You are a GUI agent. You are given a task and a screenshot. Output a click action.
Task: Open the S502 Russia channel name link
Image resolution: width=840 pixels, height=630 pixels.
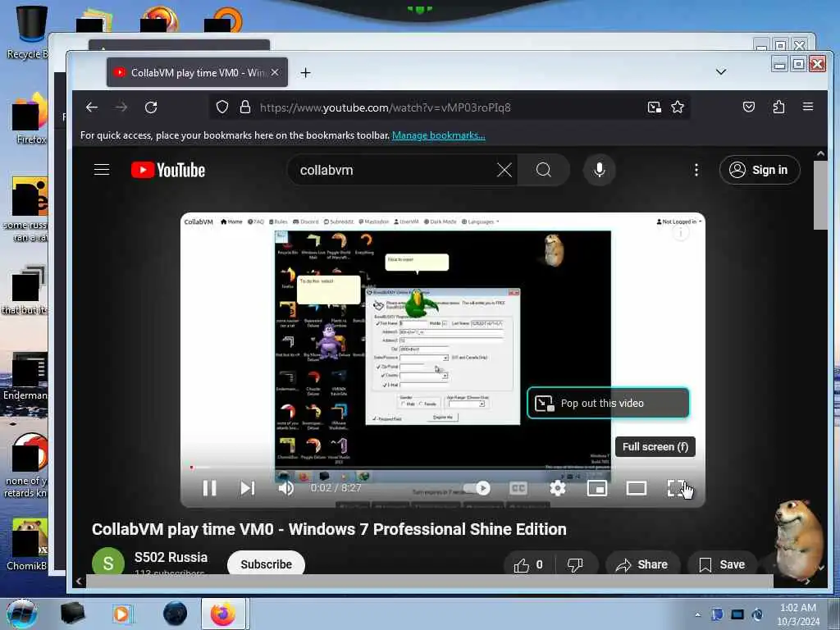click(171, 557)
